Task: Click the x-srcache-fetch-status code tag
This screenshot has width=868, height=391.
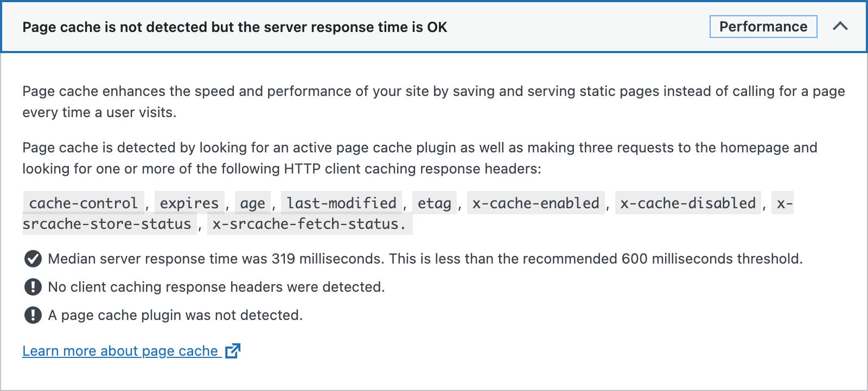Action: click(x=309, y=224)
